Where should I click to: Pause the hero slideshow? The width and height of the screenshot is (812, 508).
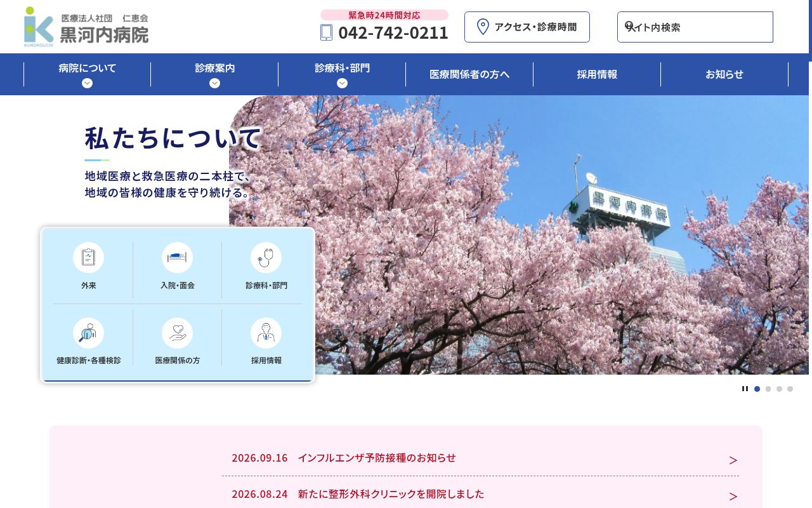click(745, 389)
